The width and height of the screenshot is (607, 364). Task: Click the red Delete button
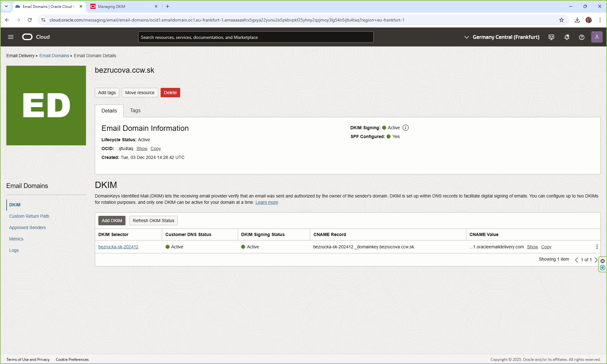pyautogui.click(x=170, y=93)
